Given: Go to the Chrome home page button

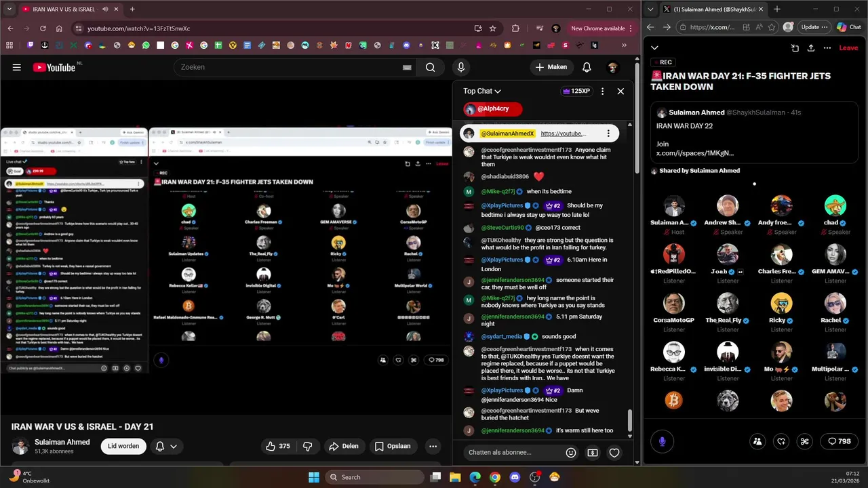Looking at the screenshot, I should pos(59,28).
